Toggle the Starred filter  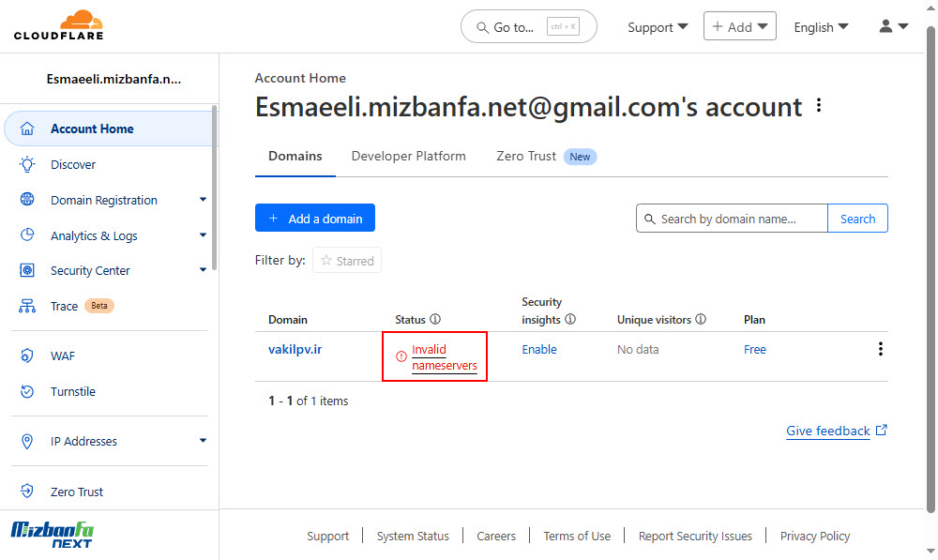[x=347, y=260]
